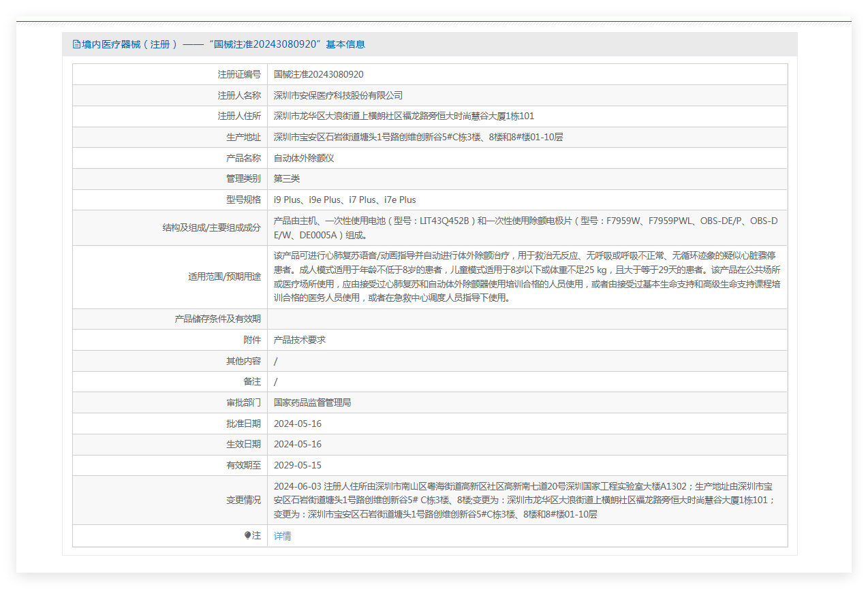Image resolution: width=868 pixels, height=589 pixels.
Task: Select the registration number 国械注准20243080920 value cell
Action: (318, 74)
